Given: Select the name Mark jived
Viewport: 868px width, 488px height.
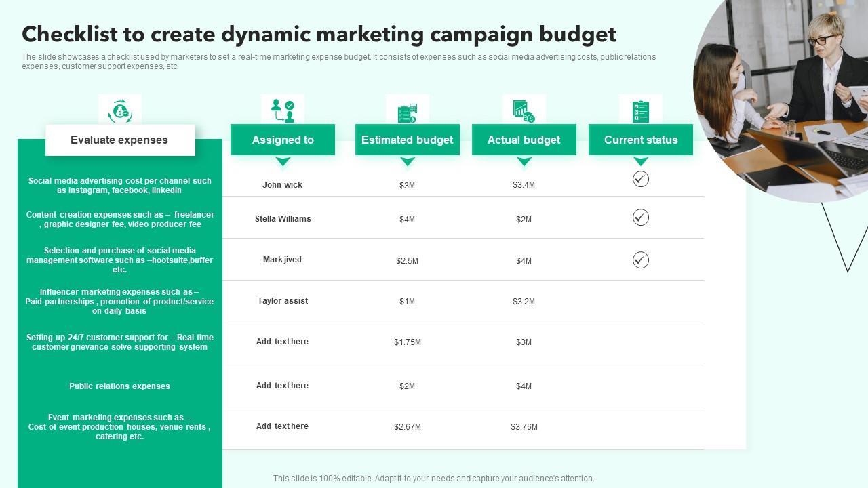Looking at the screenshot, I should point(282,260).
